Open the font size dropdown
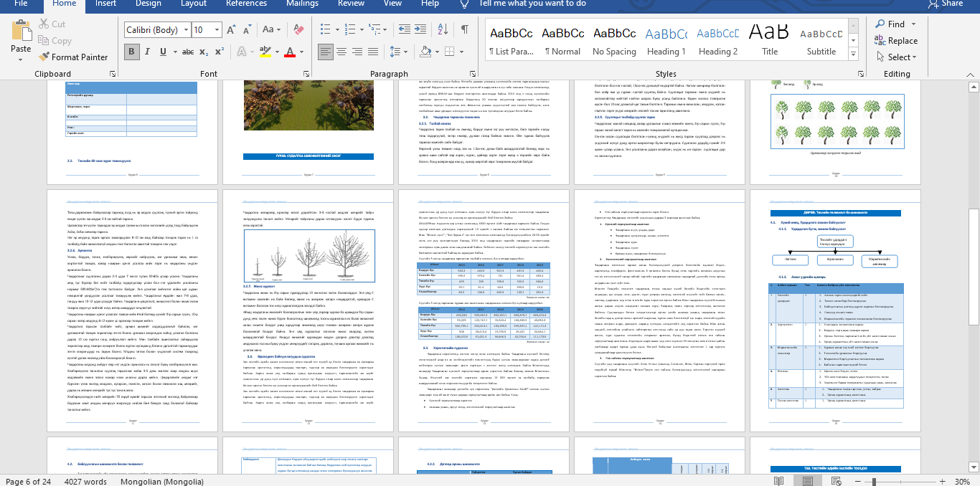This screenshot has height=486, width=980. (x=217, y=30)
